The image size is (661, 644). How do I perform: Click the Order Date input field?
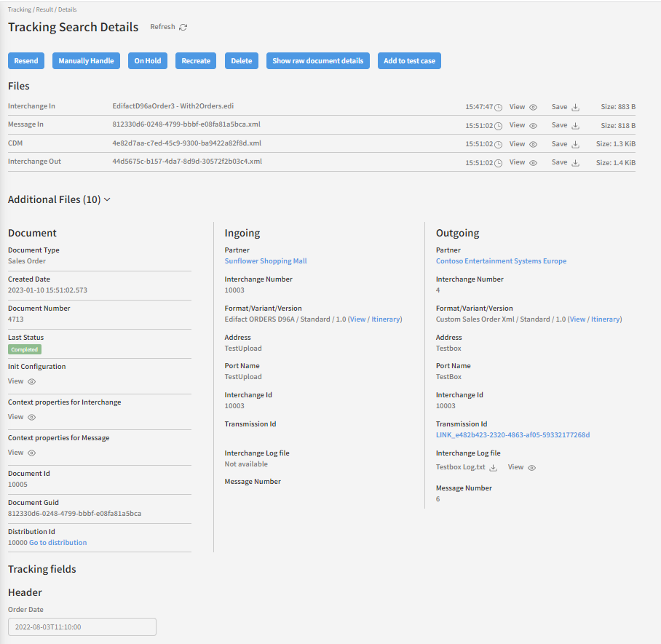coord(82,627)
